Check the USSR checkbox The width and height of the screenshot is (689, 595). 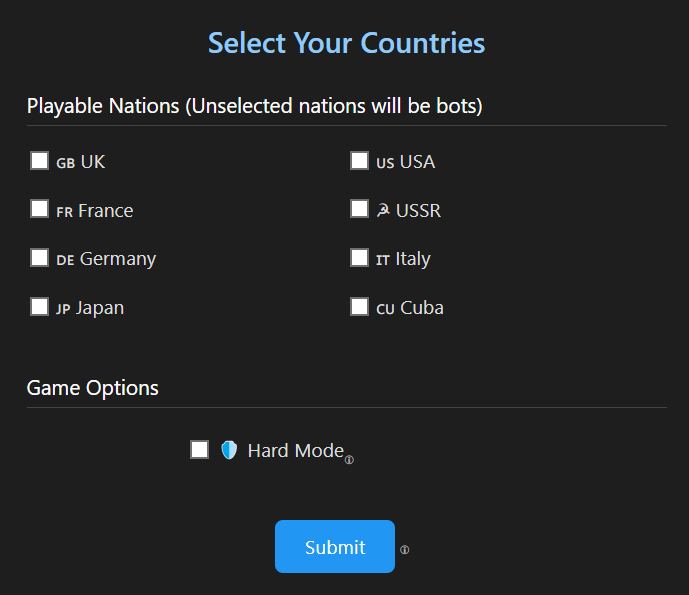359,209
